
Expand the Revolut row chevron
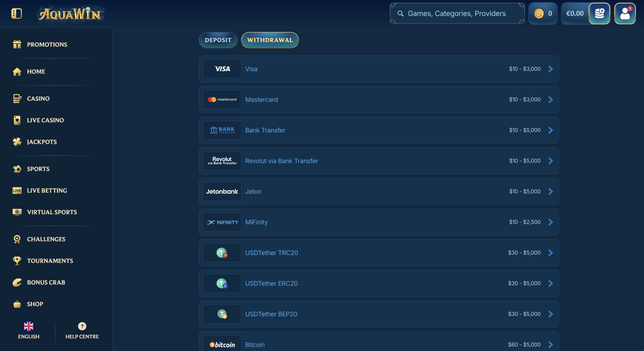coord(550,161)
